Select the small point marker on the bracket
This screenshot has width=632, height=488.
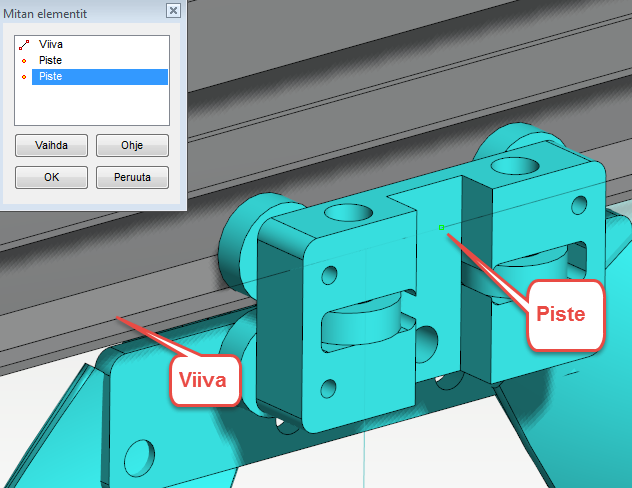[x=441, y=228]
